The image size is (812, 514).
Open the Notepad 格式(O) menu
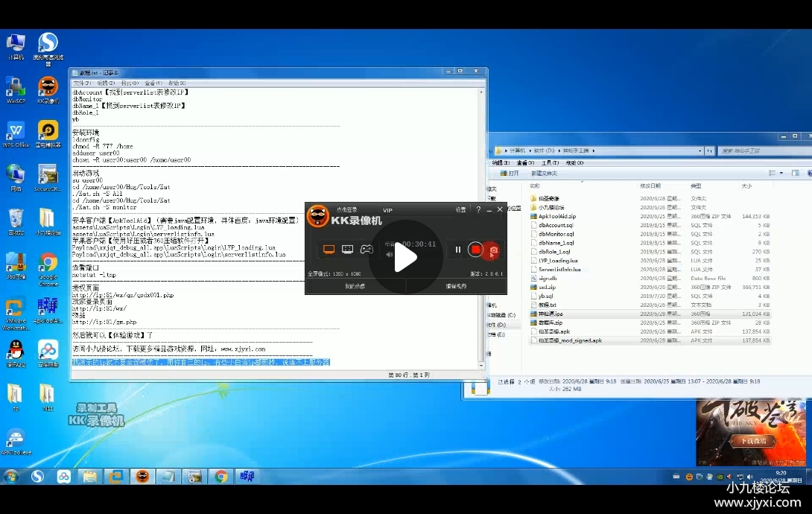[x=129, y=83]
